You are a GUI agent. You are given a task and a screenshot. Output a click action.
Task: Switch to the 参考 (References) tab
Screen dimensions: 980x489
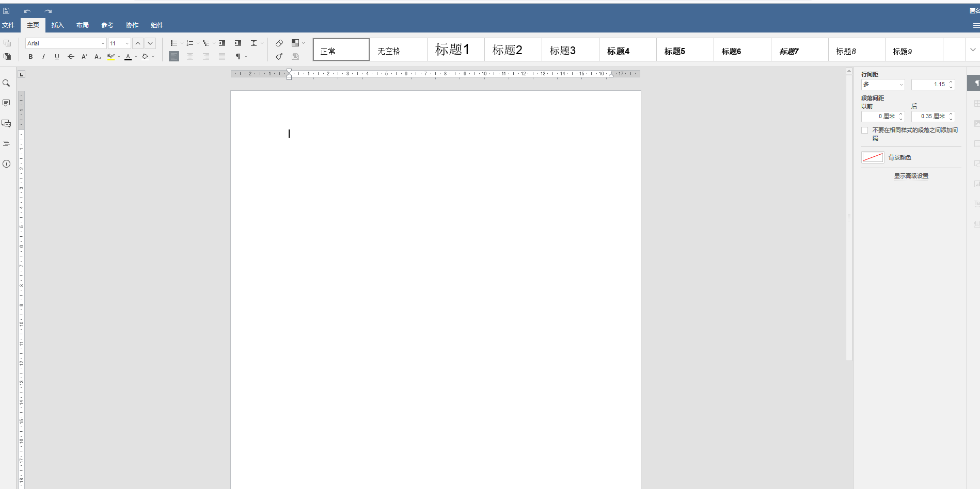(107, 25)
